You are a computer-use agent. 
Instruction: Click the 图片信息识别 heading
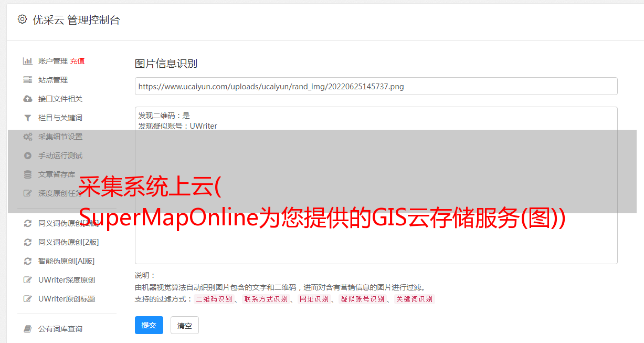pos(166,64)
